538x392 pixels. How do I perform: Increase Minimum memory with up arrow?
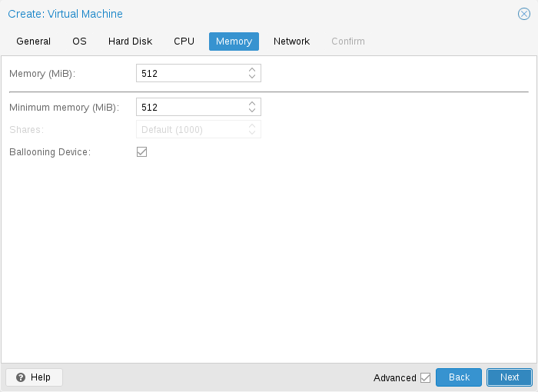(x=252, y=103)
